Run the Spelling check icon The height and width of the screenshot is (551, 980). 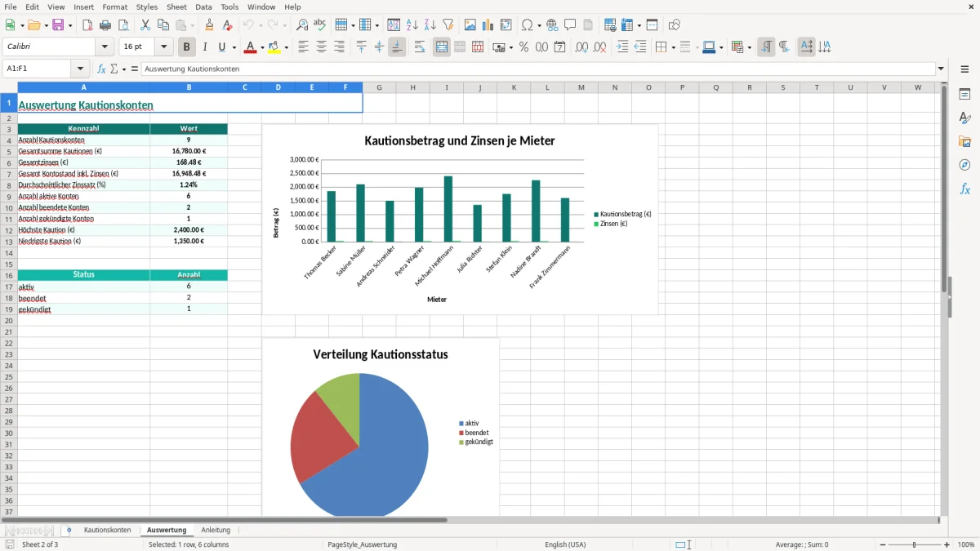pyautogui.click(x=320, y=25)
